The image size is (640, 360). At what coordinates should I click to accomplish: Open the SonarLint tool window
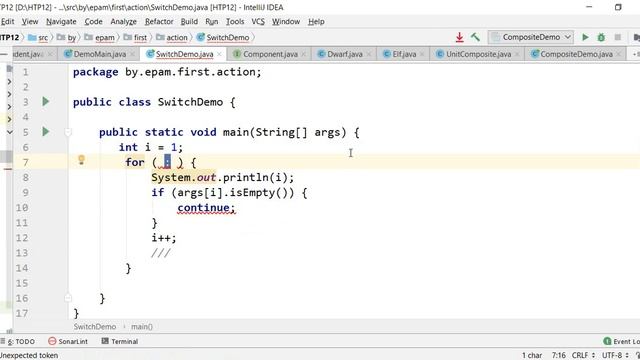click(x=68, y=341)
